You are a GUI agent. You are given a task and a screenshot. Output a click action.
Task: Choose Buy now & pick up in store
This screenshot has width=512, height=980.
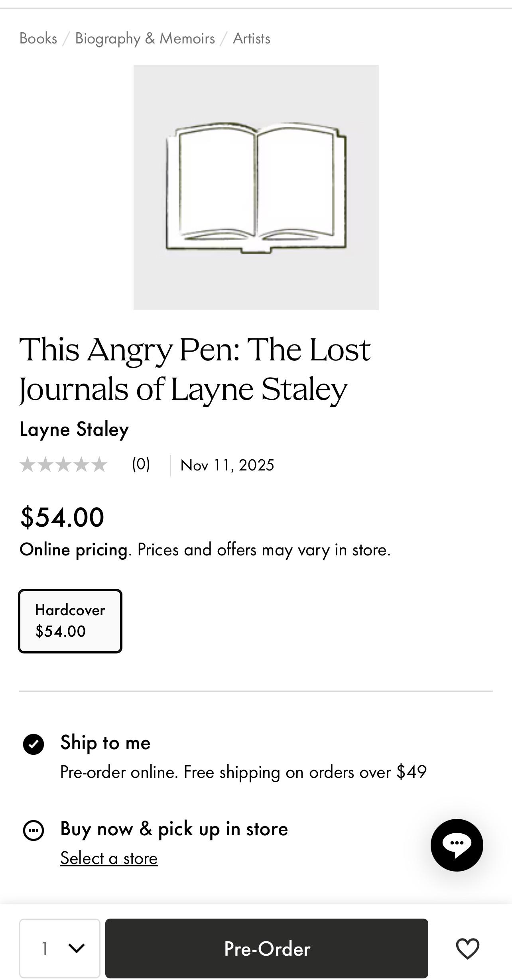(33, 830)
